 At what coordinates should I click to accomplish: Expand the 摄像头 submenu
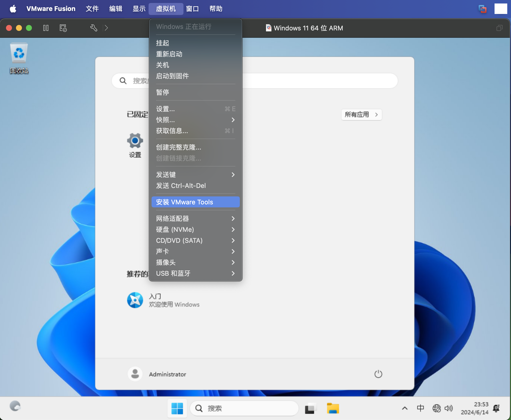click(x=195, y=262)
